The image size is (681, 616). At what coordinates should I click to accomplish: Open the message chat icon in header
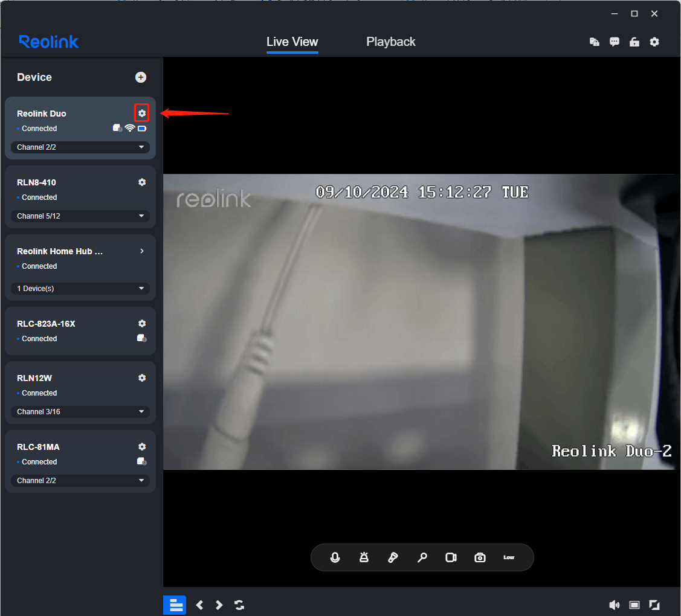[615, 42]
